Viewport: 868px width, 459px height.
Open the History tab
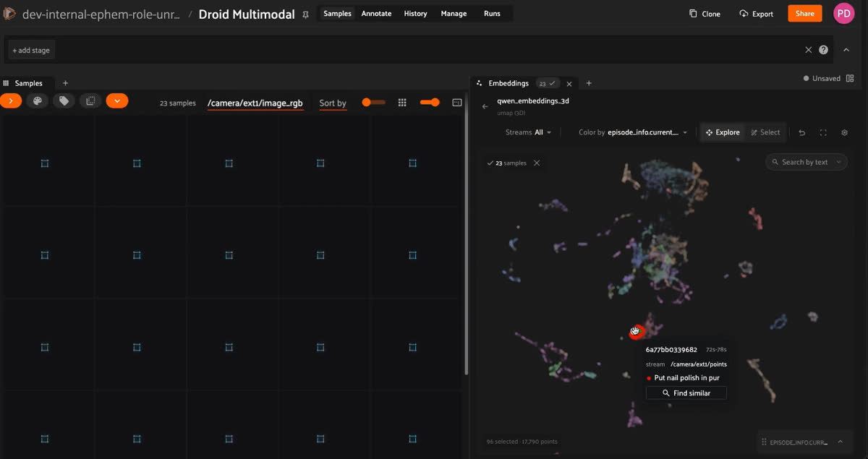point(415,14)
